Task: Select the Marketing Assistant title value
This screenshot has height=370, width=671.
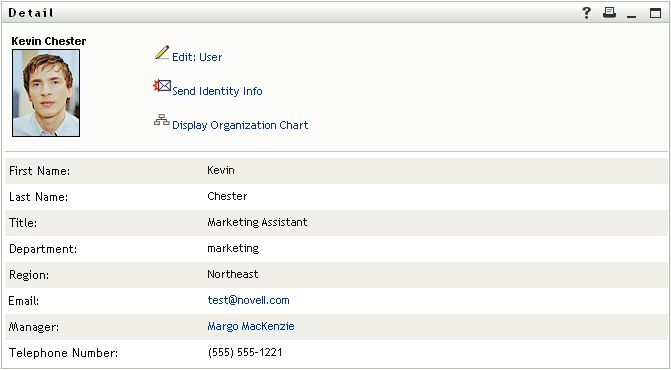Action: 257,222
